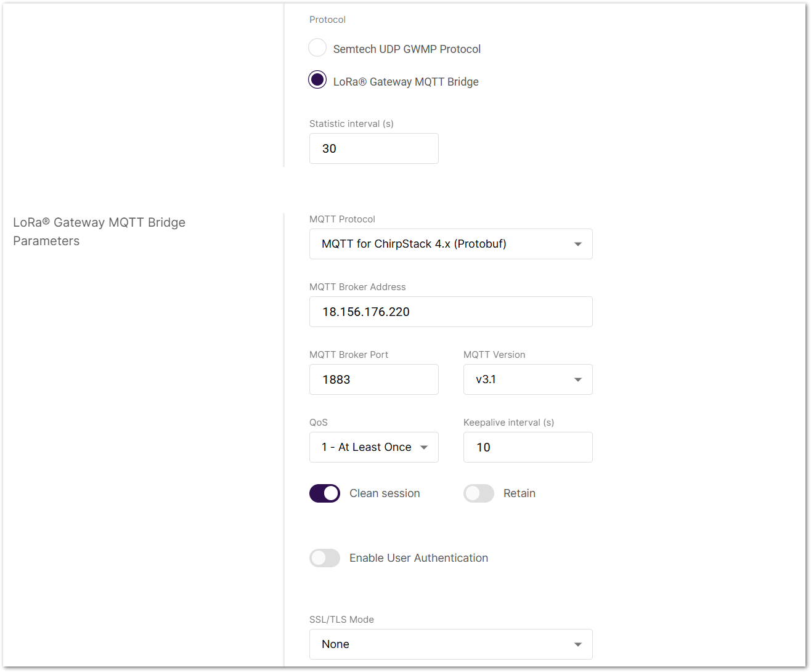Open the MQTT Version dropdown
The height and width of the screenshot is (672, 811).
(528, 379)
